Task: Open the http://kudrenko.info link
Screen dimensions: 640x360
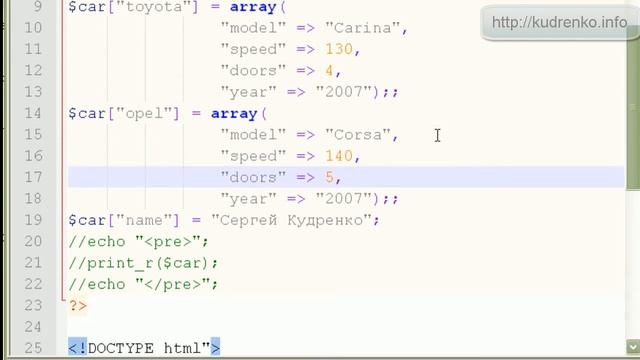Action: tap(559, 22)
